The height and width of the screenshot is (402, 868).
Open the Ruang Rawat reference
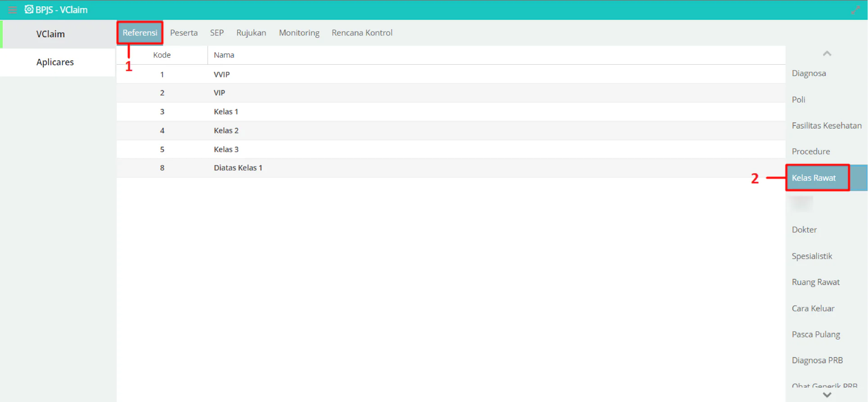tap(816, 282)
